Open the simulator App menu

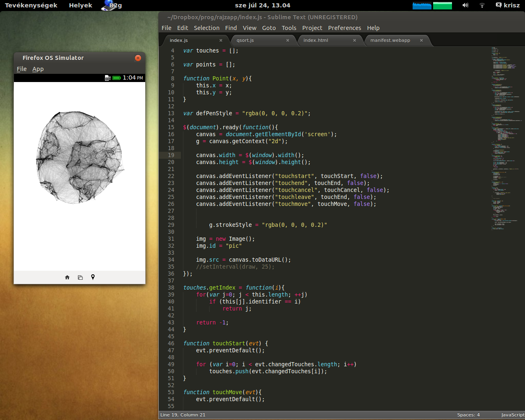38,69
